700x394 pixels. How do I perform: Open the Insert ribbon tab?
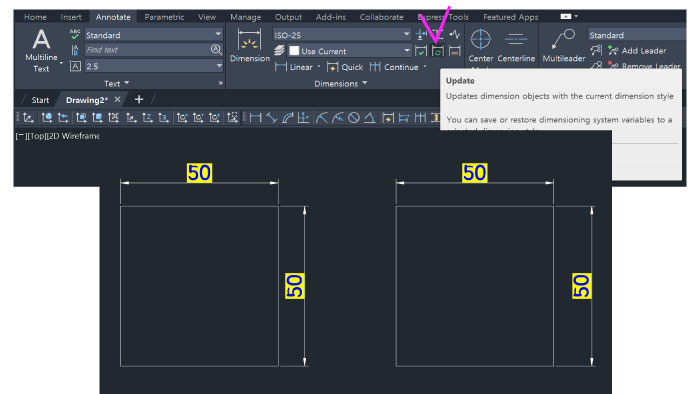pos(71,17)
